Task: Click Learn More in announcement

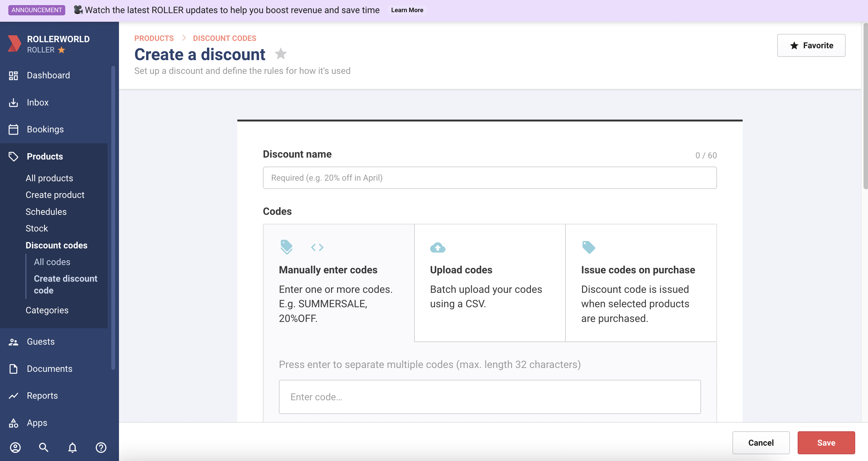Action: point(407,10)
